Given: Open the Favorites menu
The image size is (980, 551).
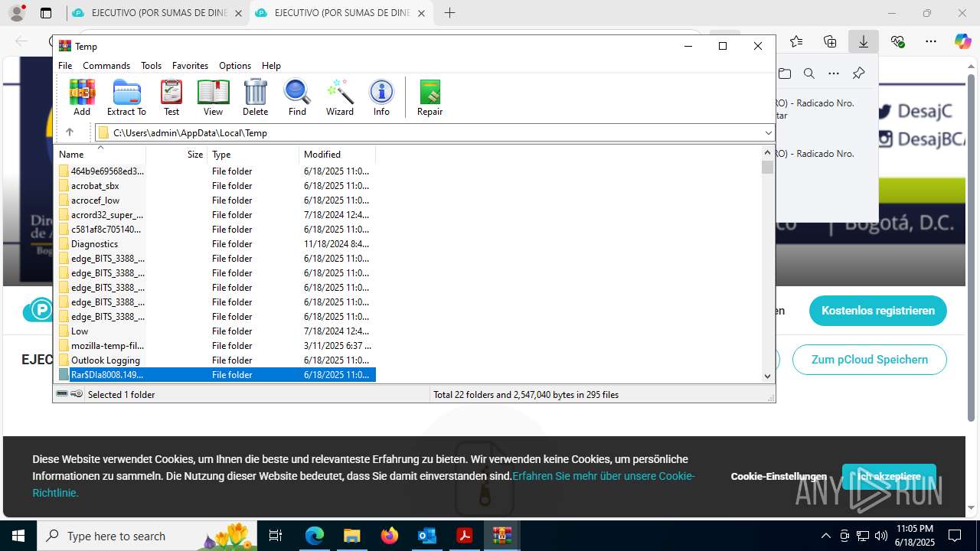Looking at the screenshot, I should tap(190, 66).
